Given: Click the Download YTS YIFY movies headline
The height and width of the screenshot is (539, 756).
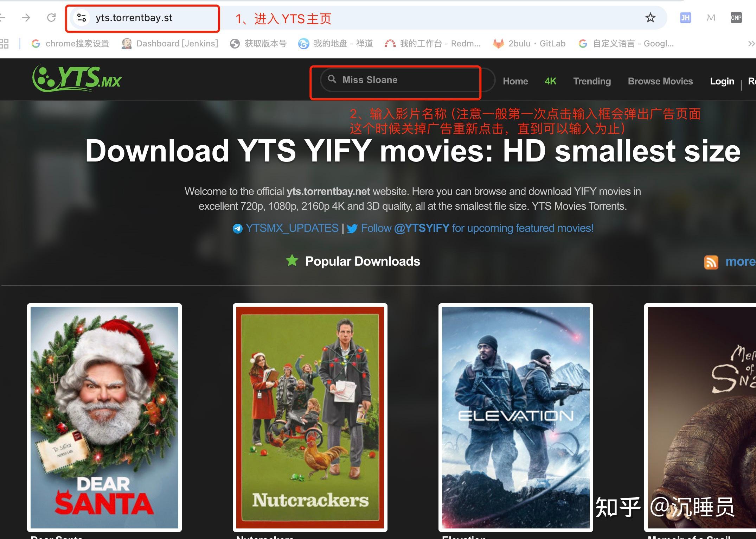Looking at the screenshot, I should [413, 151].
